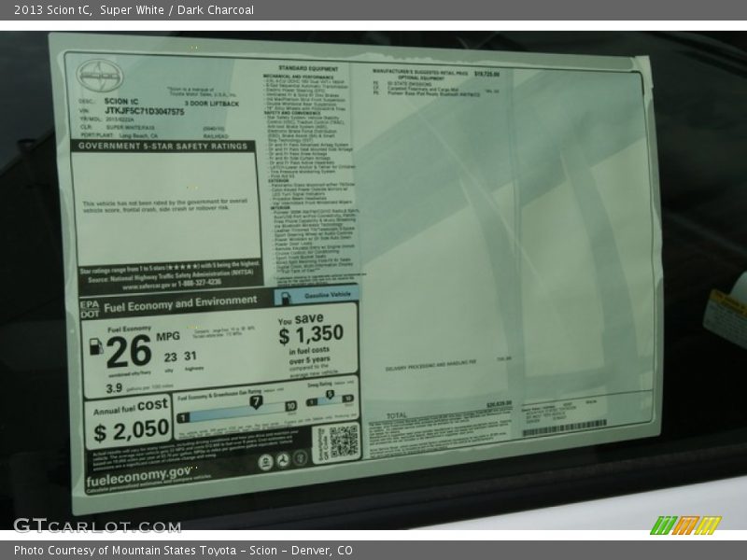Image resolution: width=747 pixels, height=560 pixels.
Task: Click the 'SCION tC' model name
Action: (x=121, y=101)
